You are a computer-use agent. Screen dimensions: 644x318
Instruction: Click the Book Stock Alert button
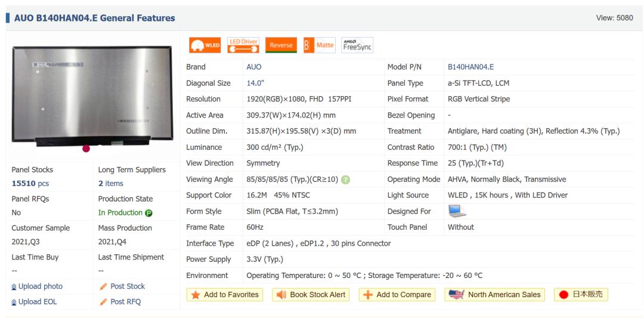point(311,295)
